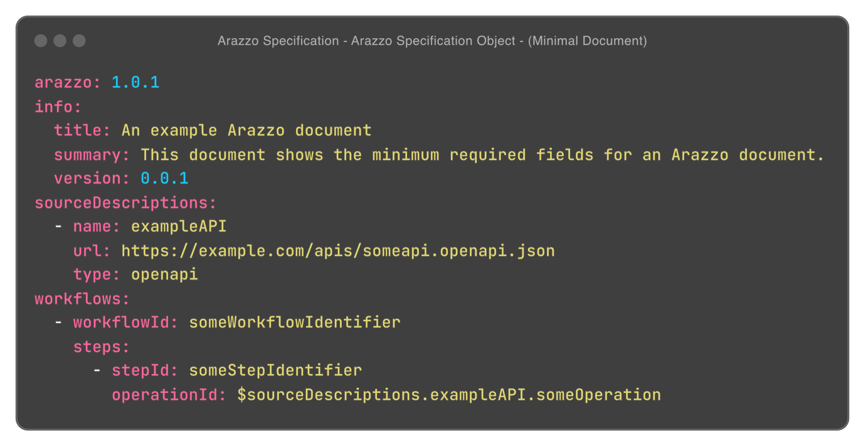The height and width of the screenshot is (448, 868).
Task: Click the 'version:' key
Action: click(92, 179)
